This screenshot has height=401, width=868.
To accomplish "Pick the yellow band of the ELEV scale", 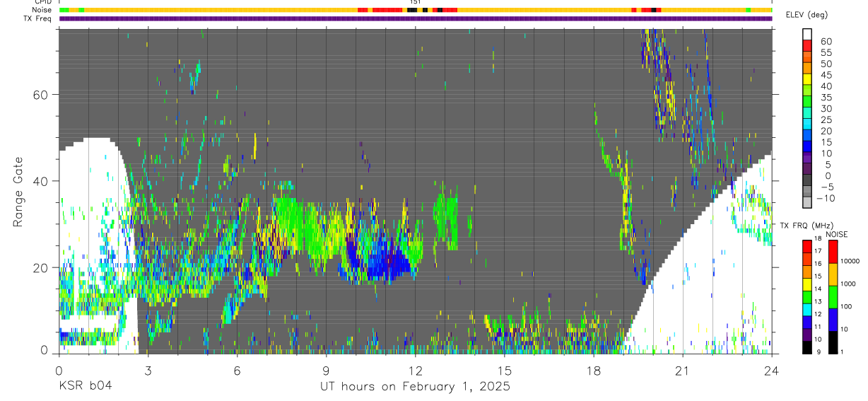I will click(x=807, y=79).
